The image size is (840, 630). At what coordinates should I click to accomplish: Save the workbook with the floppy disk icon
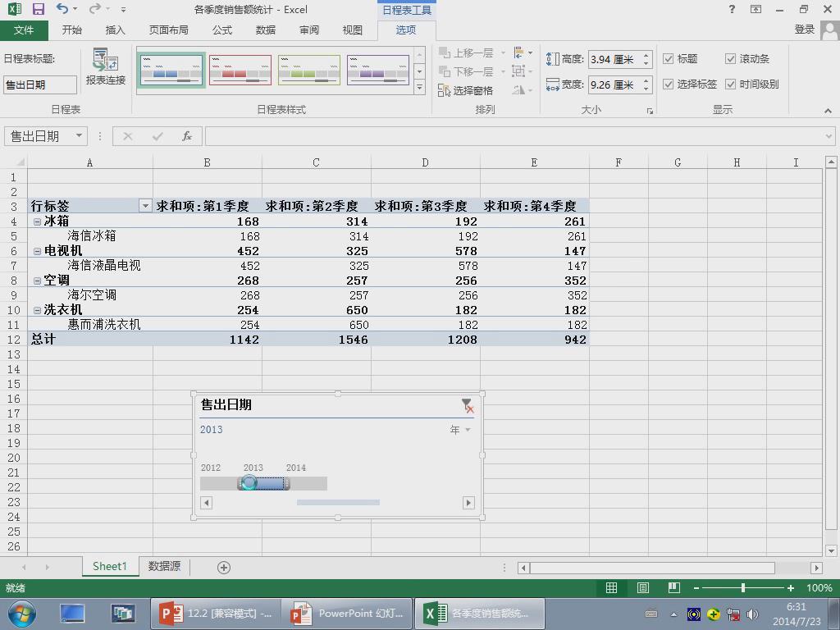click(x=38, y=9)
